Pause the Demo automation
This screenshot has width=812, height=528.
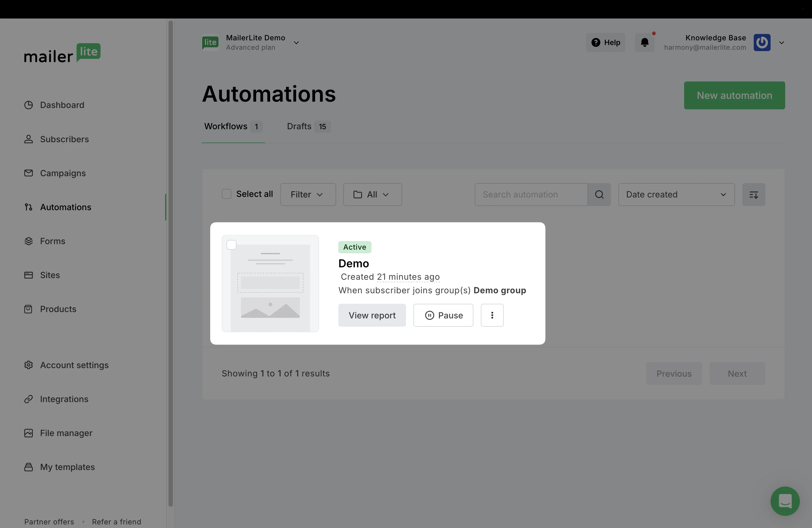click(443, 315)
